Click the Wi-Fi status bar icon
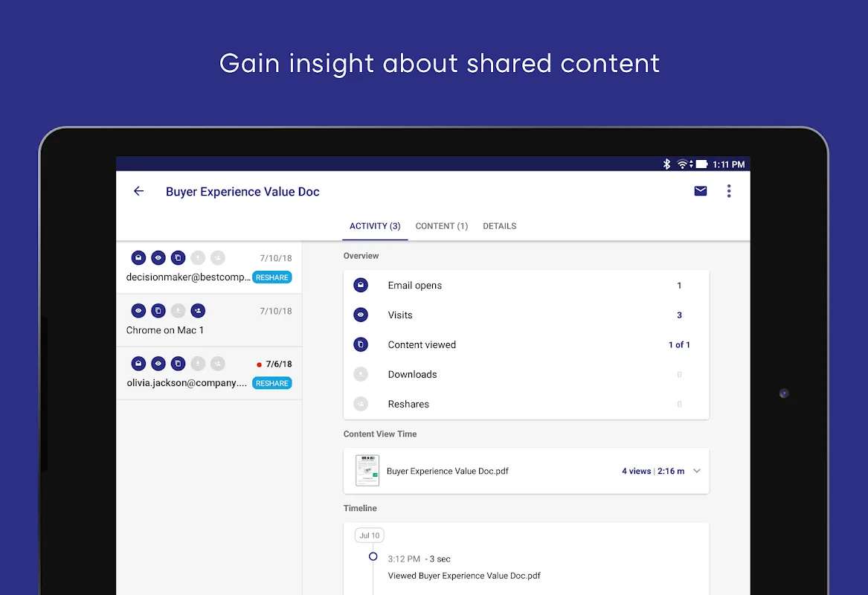This screenshot has height=595, width=868. coord(683,164)
